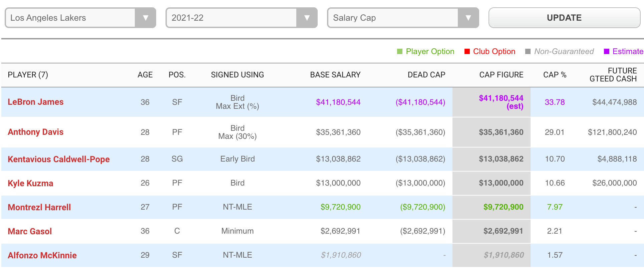Click future guaranteed cash $44,474,988
644x269 pixels.
(x=615, y=102)
